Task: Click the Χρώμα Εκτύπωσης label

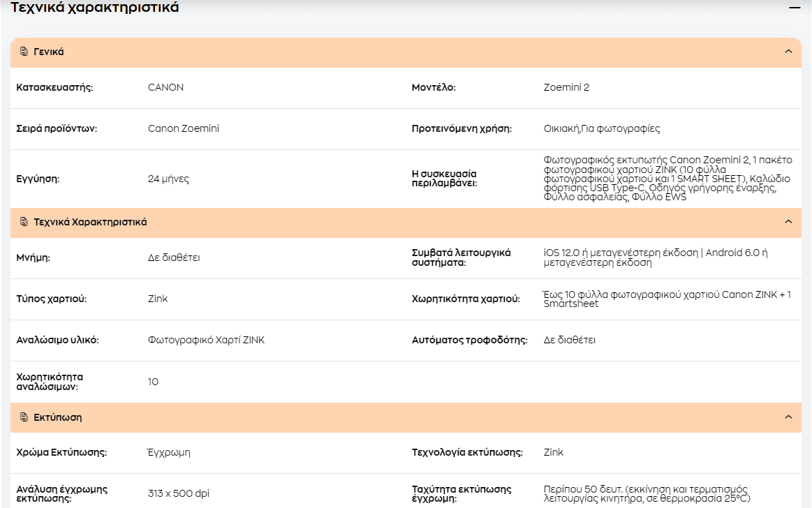Action: click(61, 453)
